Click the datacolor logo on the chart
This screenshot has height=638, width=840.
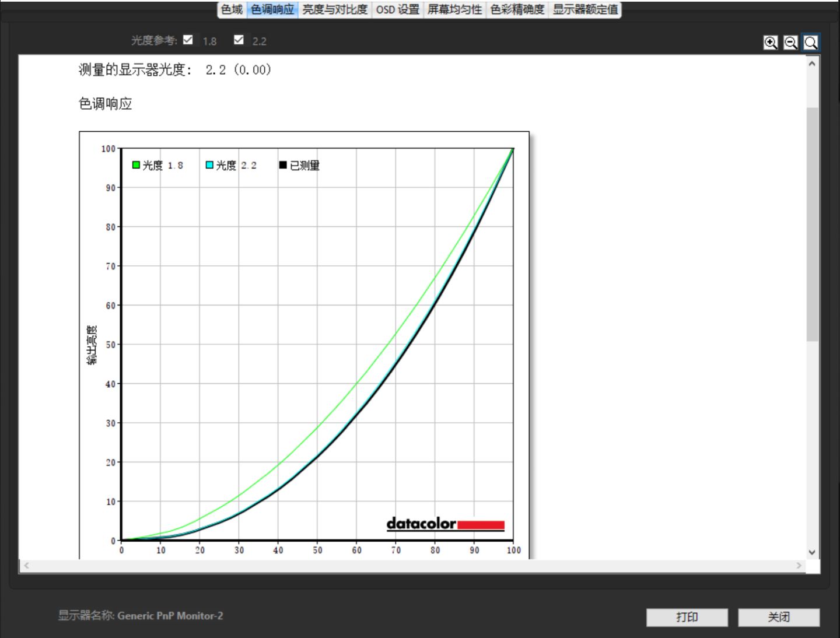point(445,524)
